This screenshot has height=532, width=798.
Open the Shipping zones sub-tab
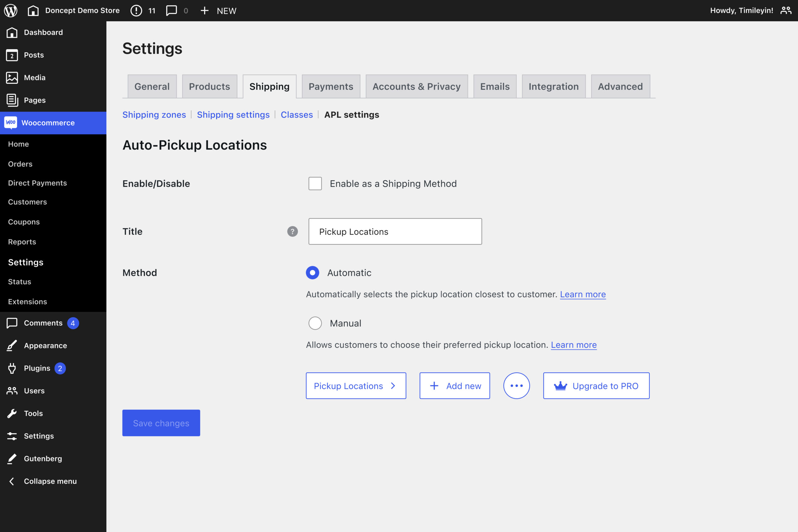(x=154, y=115)
